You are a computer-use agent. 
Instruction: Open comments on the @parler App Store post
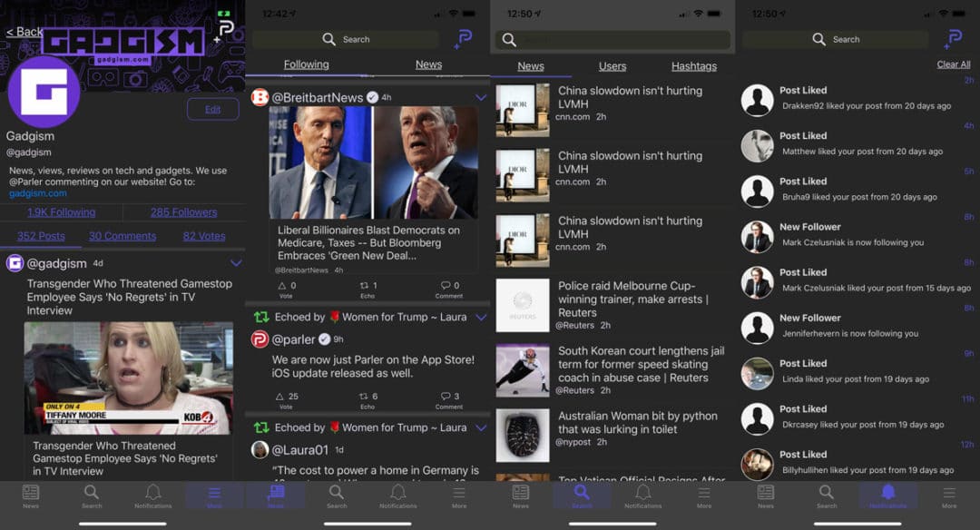[449, 400]
